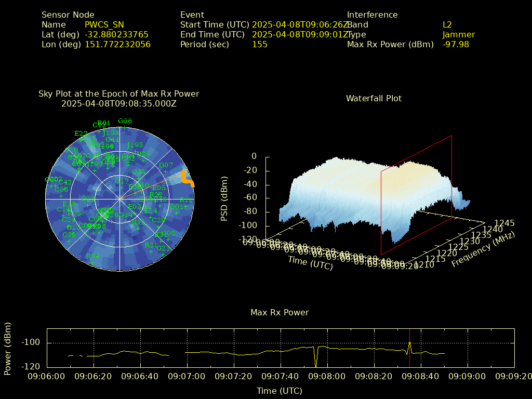Click the Waterfall Plot title
The width and height of the screenshot is (532, 399).
point(374,98)
